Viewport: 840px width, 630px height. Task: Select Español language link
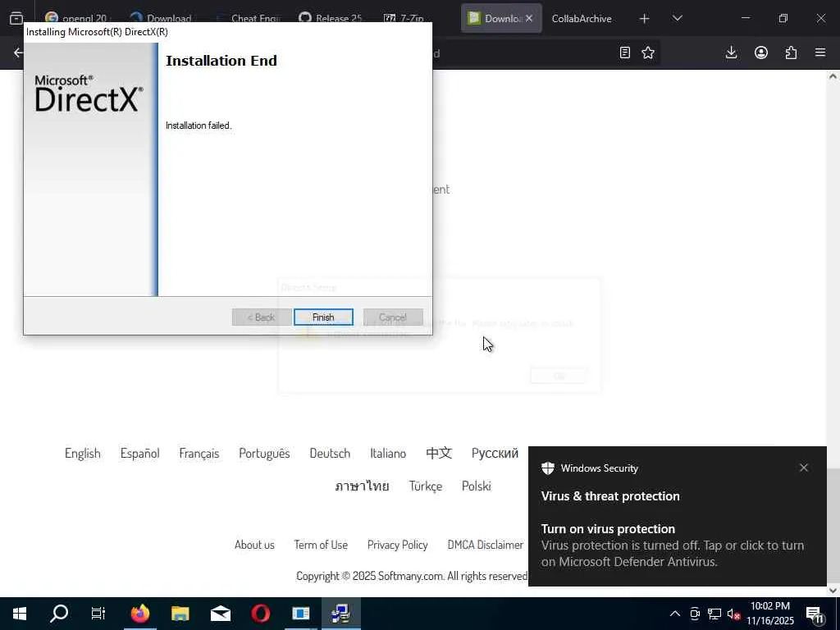click(139, 453)
